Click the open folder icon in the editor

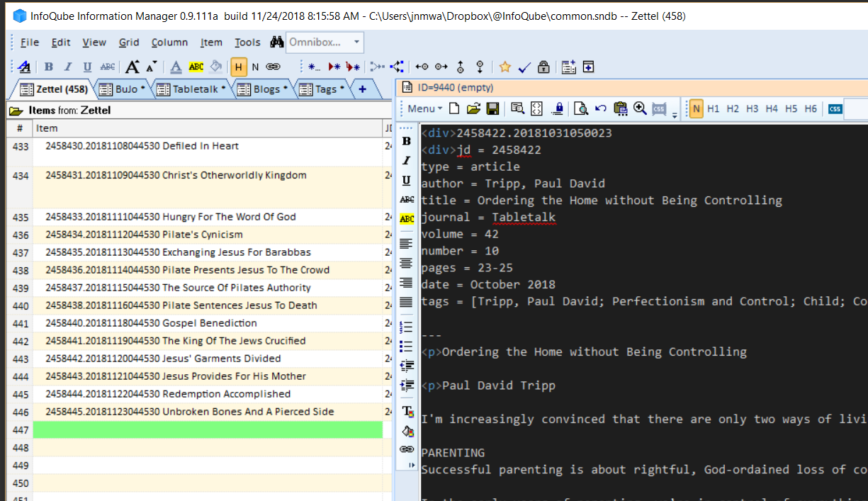point(473,108)
